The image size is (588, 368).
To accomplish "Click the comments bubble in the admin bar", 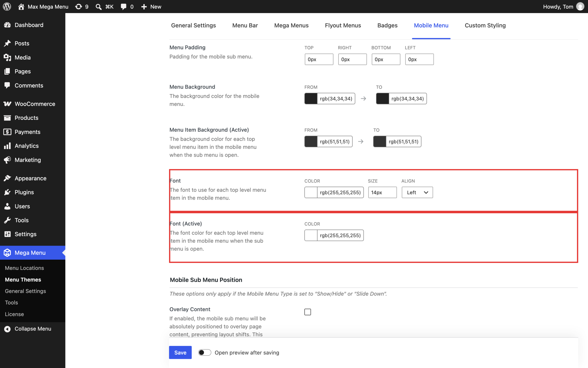I will coord(124,7).
